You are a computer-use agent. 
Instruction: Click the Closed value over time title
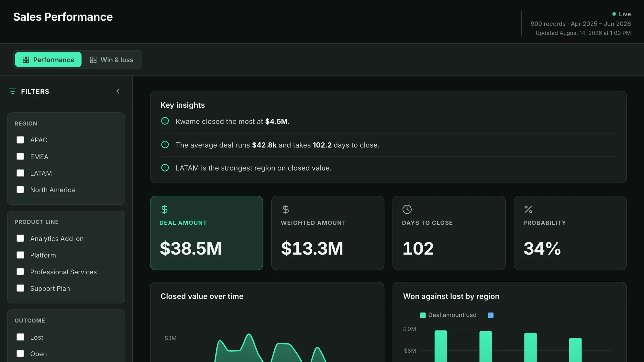coord(202,296)
